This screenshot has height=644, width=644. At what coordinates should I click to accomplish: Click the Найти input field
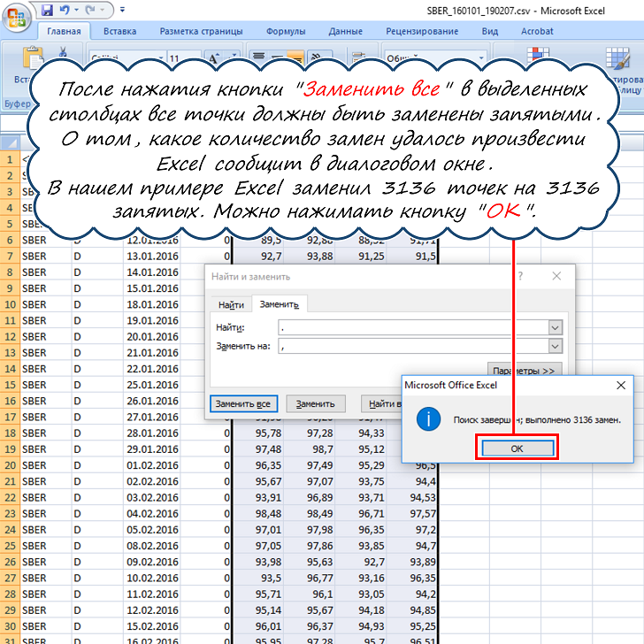(x=413, y=327)
